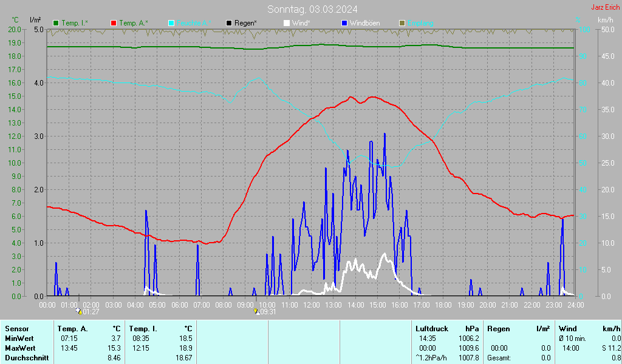This screenshot has width=622, height=364.
Task: Click the 'km/h' wind axis unit label
Action: pyautogui.click(x=606, y=20)
